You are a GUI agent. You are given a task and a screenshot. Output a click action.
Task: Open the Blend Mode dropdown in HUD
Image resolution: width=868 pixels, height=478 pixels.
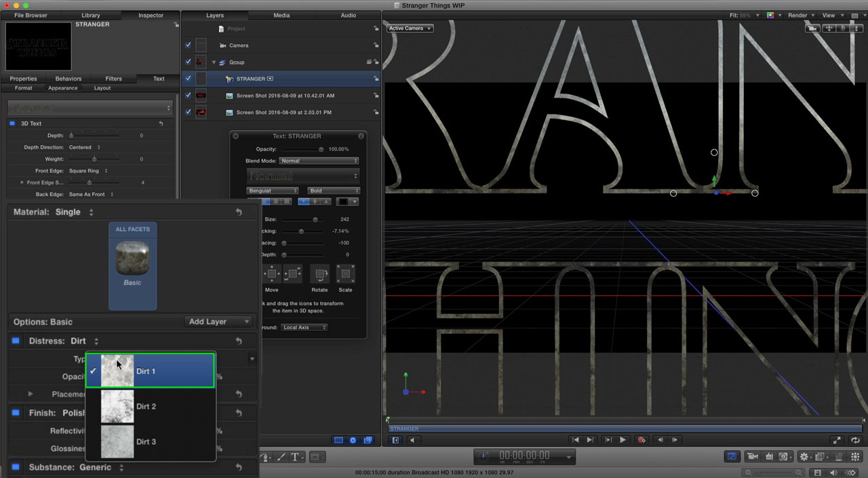(319, 161)
